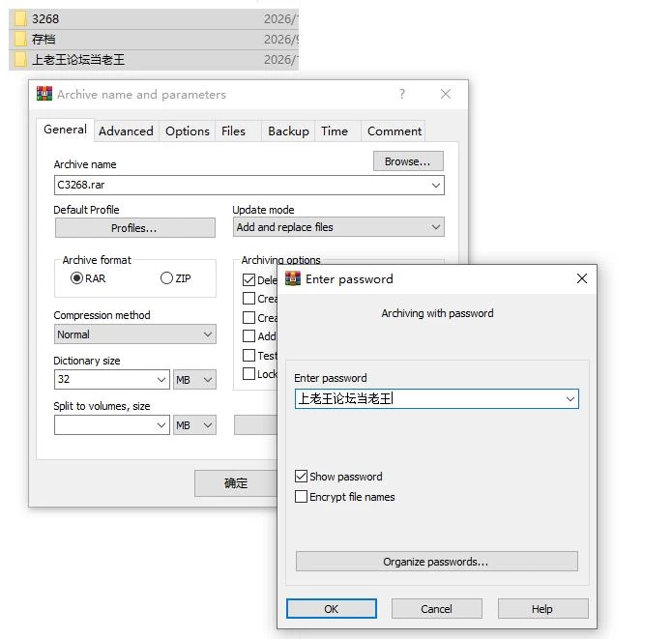This screenshot has height=639, width=672.
Task: Open the Update mode dropdown
Action: [338, 227]
